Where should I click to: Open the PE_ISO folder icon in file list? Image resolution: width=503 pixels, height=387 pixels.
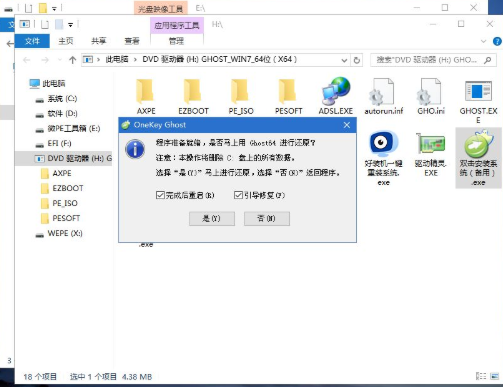click(241, 91)
